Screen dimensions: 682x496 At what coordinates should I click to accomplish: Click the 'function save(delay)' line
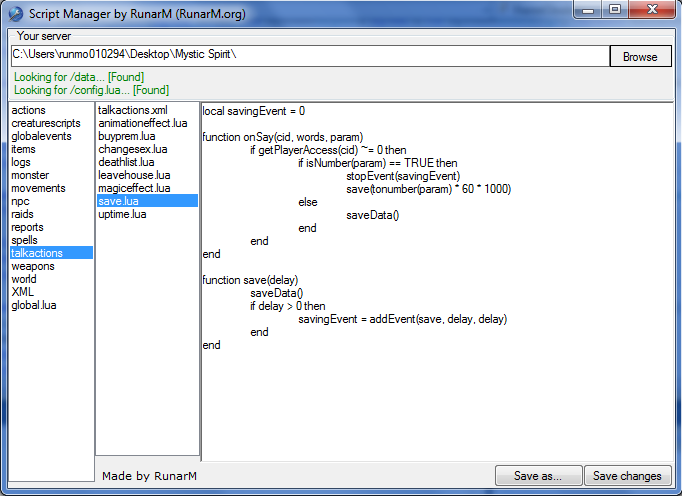250,280
